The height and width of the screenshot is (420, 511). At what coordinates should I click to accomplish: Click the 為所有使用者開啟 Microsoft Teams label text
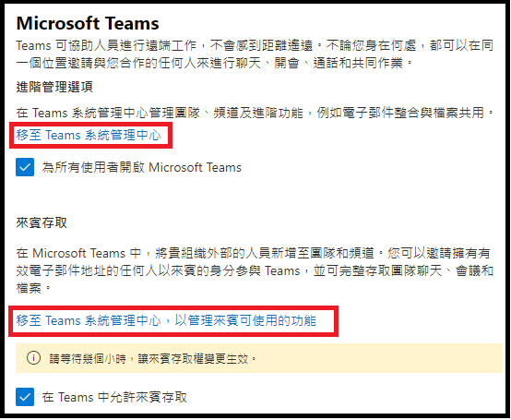click(142, 167)
